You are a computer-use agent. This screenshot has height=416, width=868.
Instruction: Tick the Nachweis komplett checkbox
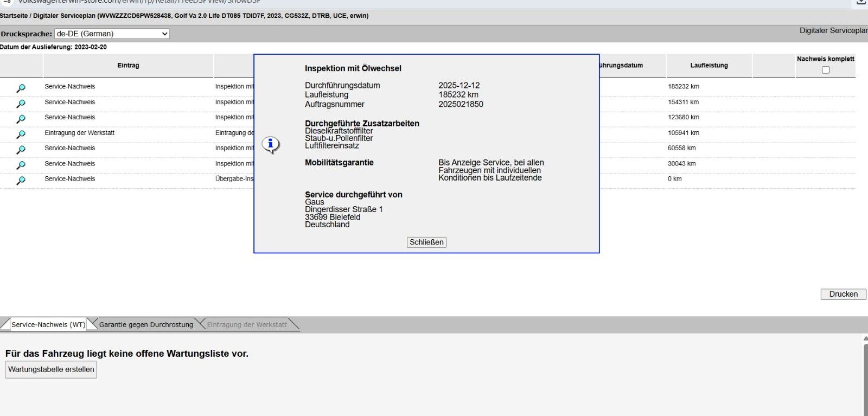click(826, 70)
